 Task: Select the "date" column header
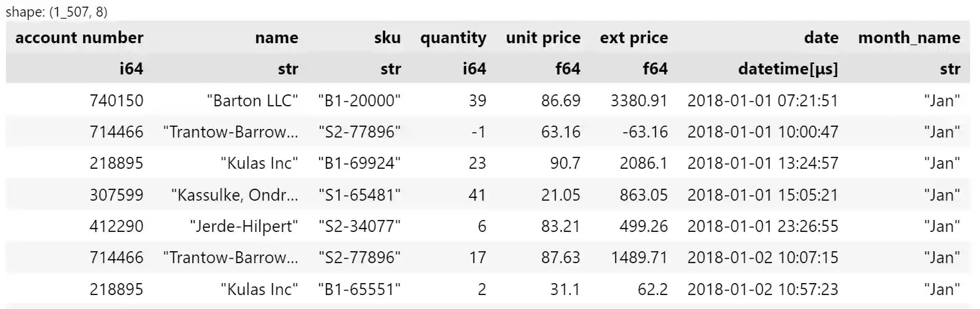821,38
